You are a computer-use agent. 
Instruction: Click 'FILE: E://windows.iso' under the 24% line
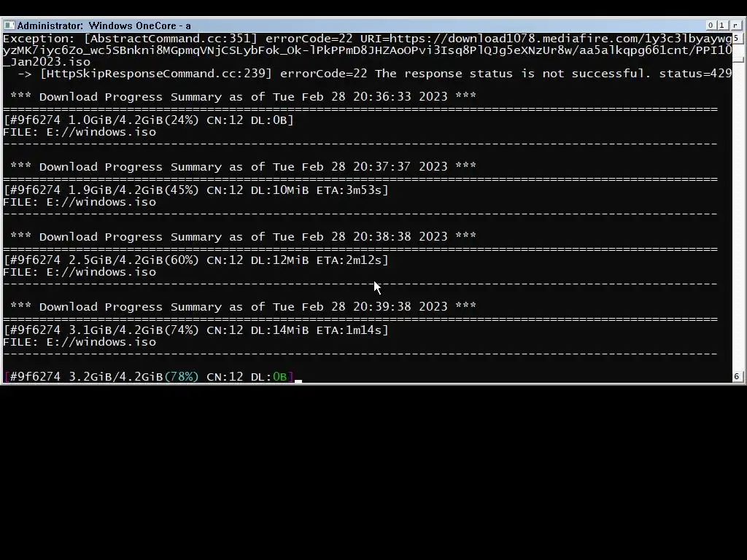point(80,132)
